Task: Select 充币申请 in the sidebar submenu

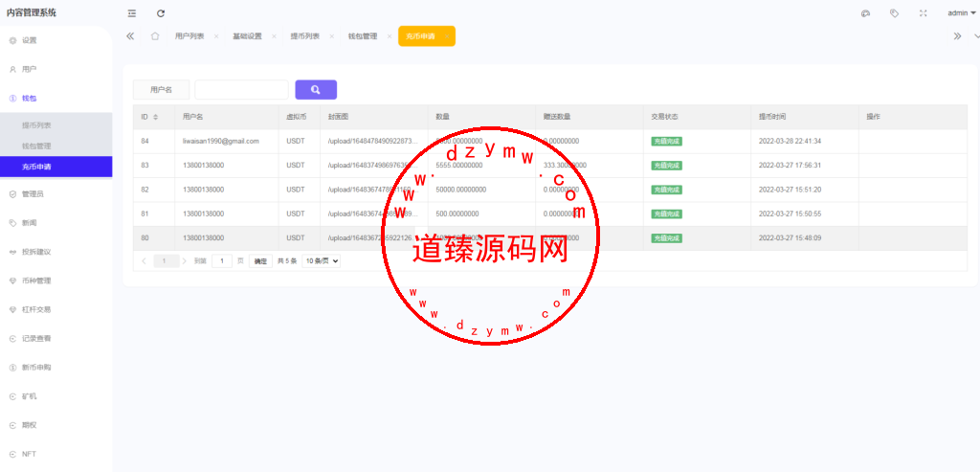Action: click(x=56, y=167)
